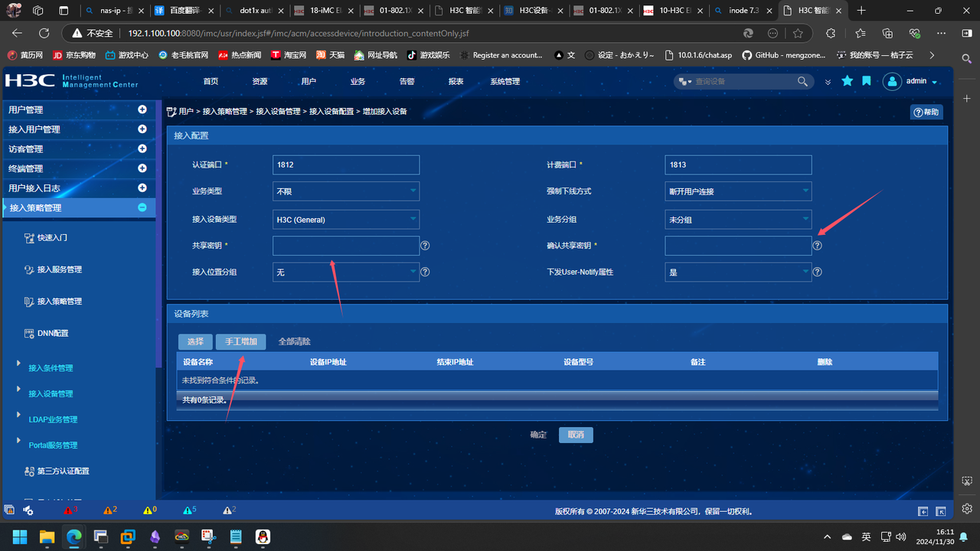Click the yellow minor alarm indicator

tap(150, 510)
